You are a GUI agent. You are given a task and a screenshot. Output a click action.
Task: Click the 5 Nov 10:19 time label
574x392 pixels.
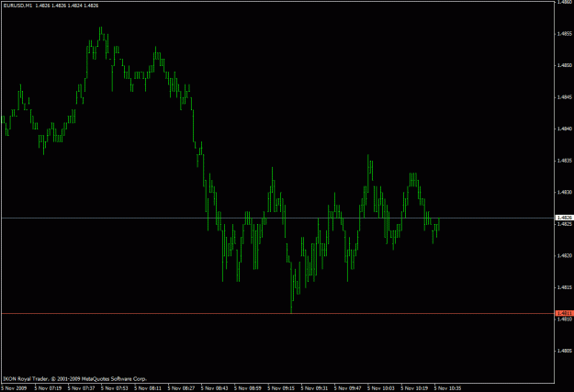(414, 388)
